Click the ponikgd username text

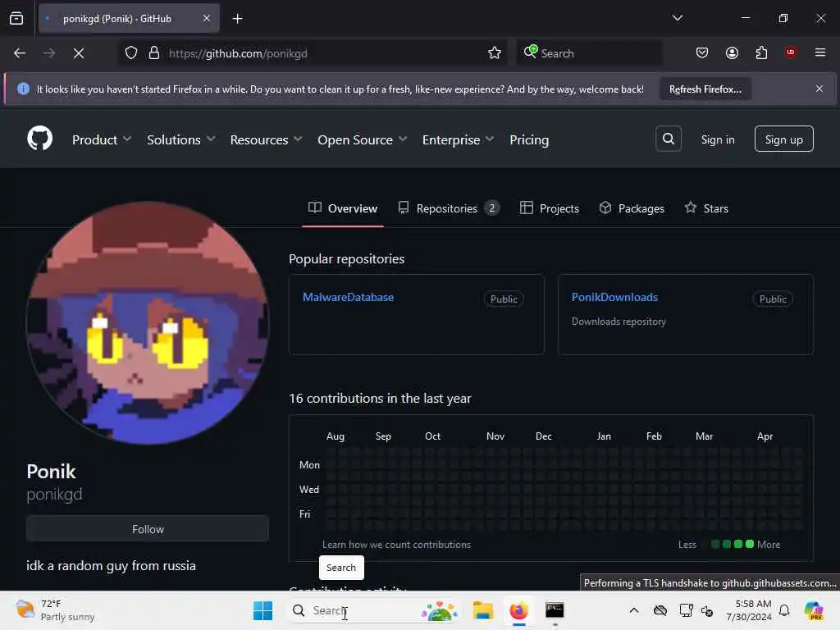coord(54,494)
